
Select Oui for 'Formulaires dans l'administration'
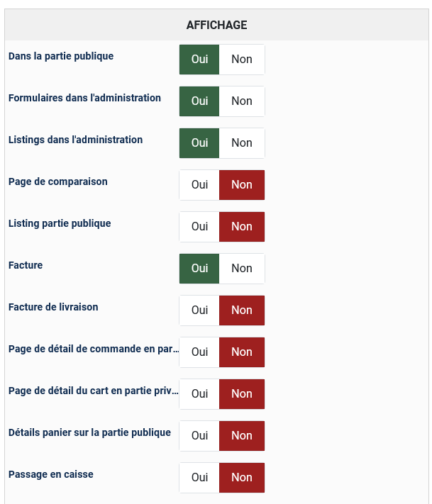coord(199,101)
